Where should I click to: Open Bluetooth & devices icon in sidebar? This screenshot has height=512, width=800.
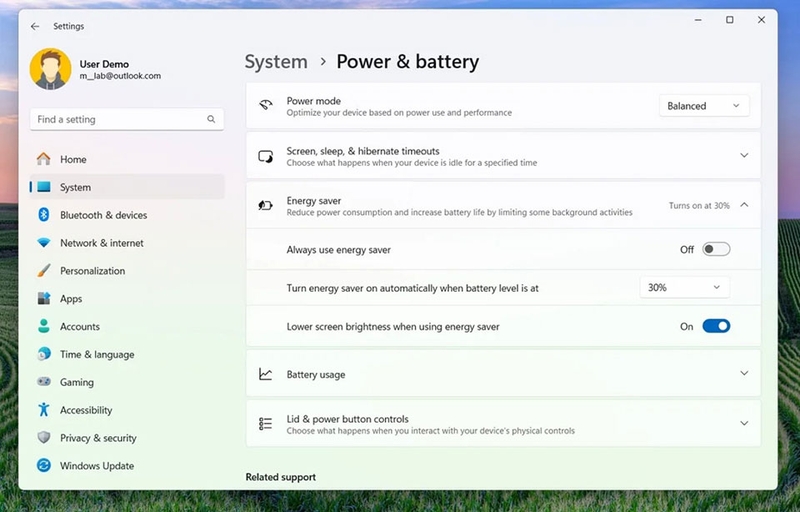(x=44, y=215)
